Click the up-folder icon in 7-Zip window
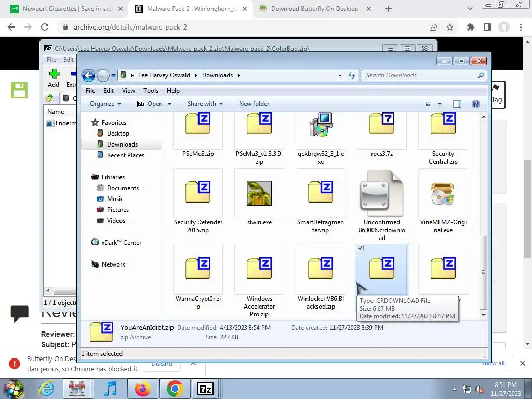Screen dimensions: 532x399 click(x=50, y=98)
